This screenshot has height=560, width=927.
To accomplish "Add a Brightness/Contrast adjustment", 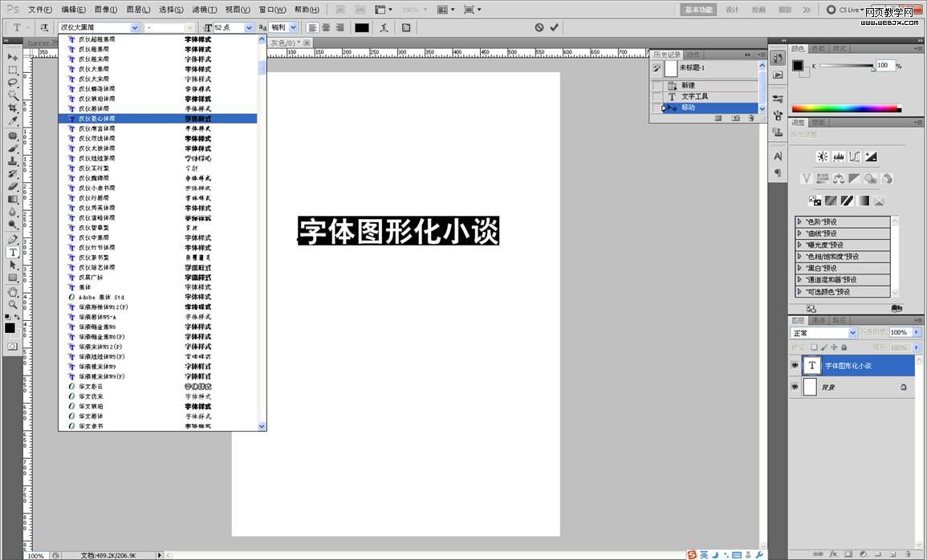I will 823,156.
